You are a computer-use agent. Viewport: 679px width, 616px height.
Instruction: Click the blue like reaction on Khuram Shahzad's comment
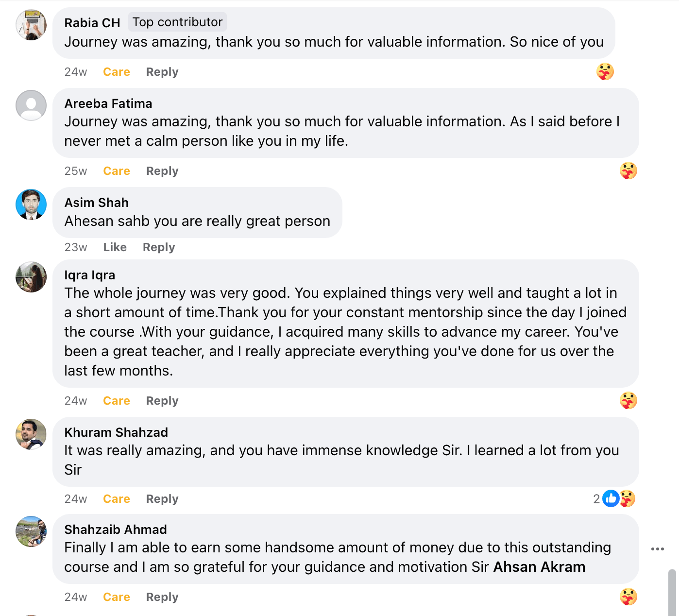[611, 498]
